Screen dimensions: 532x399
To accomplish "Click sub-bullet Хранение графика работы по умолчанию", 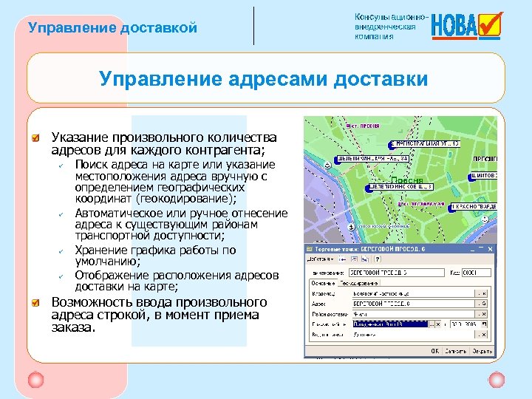I will pyautogui.click(x=155, y=256).
